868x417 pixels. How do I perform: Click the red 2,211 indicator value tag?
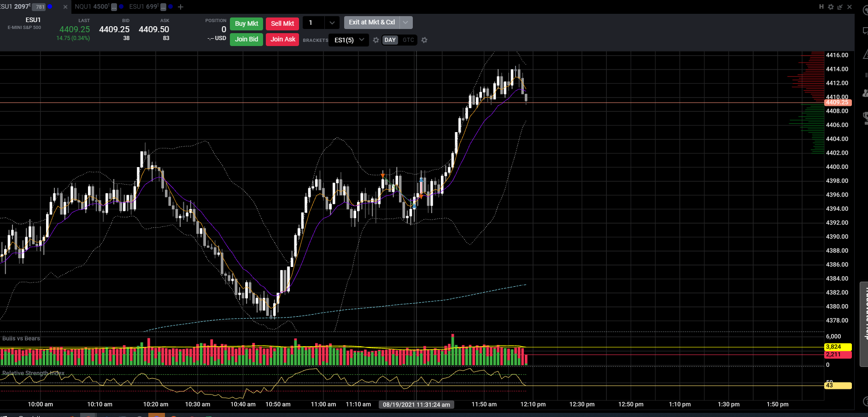[x=838, y=355]
